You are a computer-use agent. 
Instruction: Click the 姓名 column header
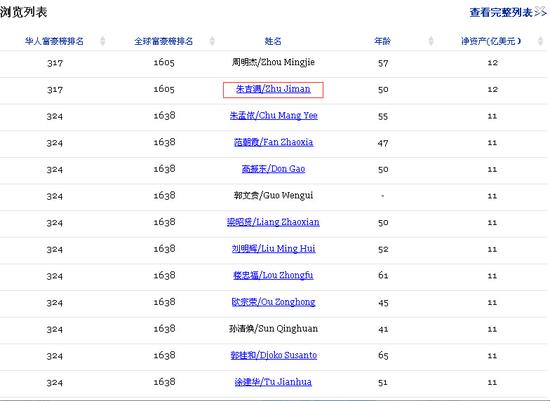(x=273, y=41)
